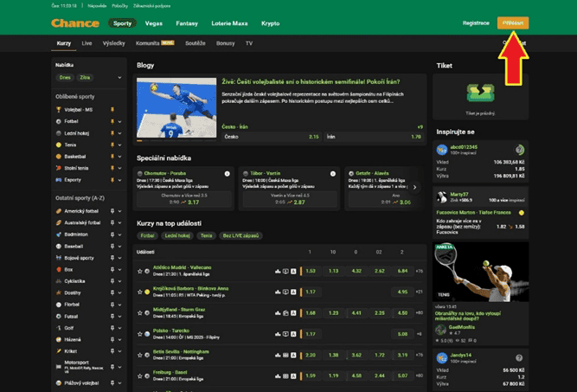Click info icon on Tábor - Vsetín card
Viewport: 577px width, 392px height.
(x=333, y=174)
